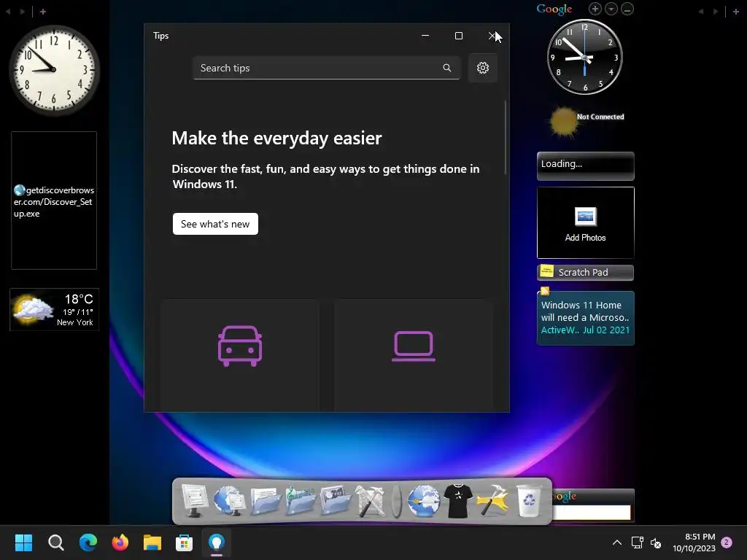Open the Scratch Pad gadget
The height and width of the screenshot is (560, 747).
tap(586, 273)
